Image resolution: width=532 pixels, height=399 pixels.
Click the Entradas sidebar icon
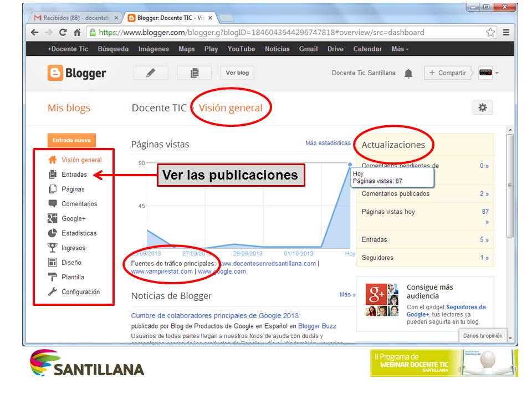coord(53,175)
